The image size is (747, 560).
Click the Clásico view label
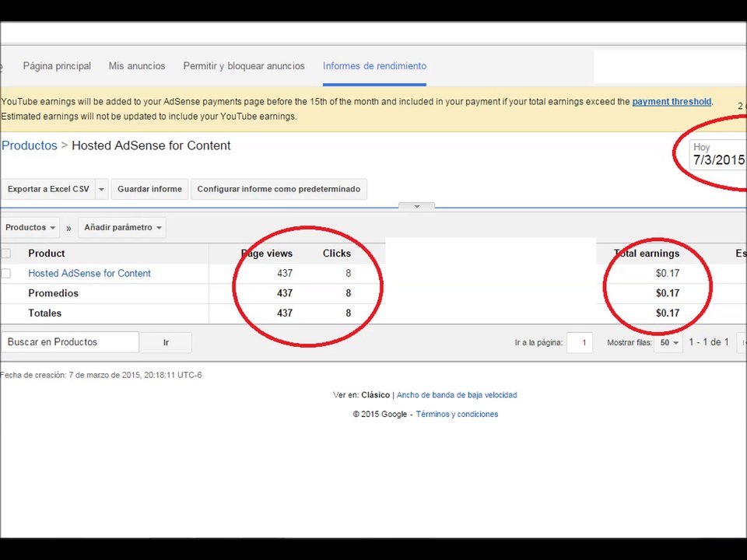375,395
